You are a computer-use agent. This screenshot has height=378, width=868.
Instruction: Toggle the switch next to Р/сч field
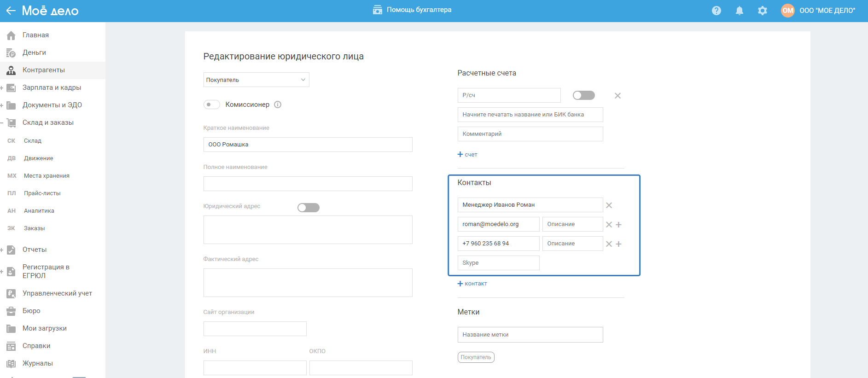[x=583, y=95]
